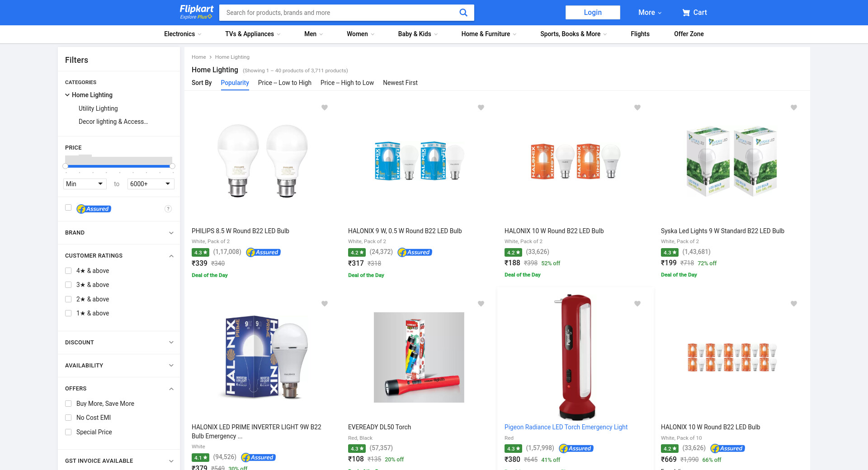Click the Assured help question mark icon
The image size is (868, 470).
point(168,209)
